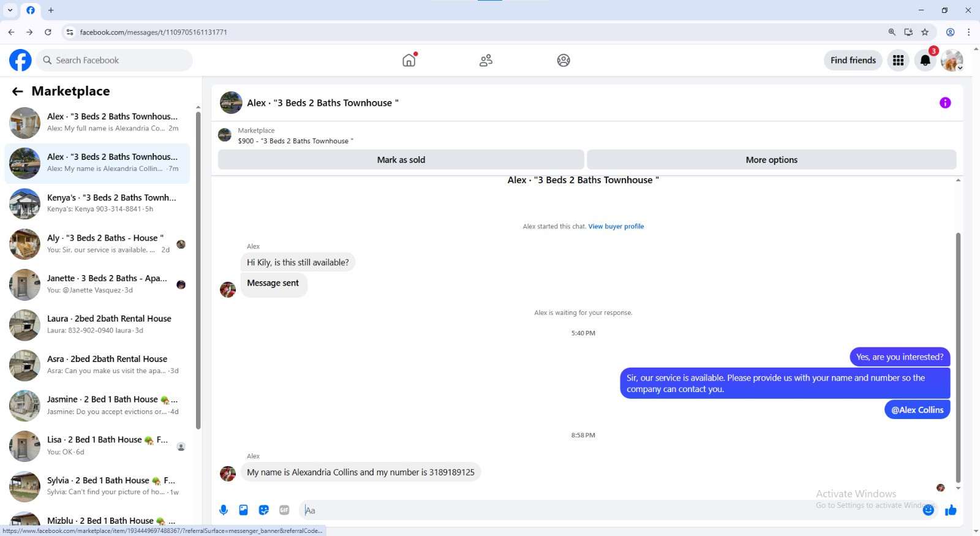The width and height of the screenshot is (980, 536).
Task: Open the Groups icon in top navigation
Action: coord(563,60)
